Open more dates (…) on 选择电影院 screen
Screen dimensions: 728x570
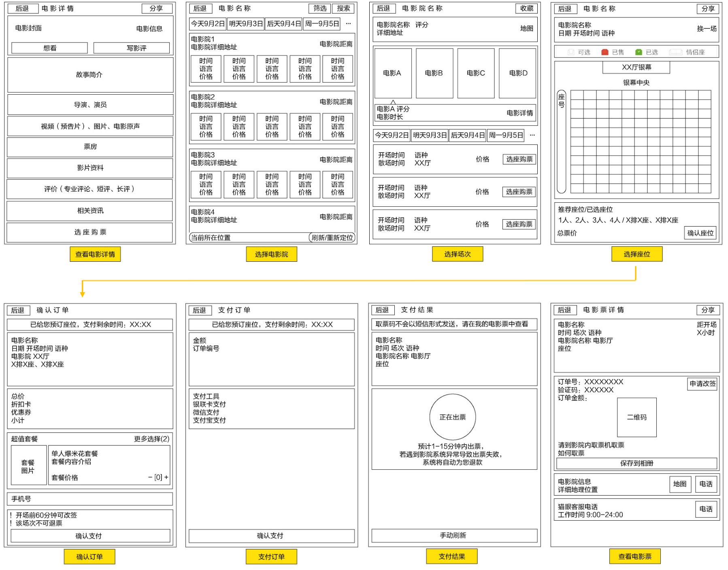click(x=348, y=24)
